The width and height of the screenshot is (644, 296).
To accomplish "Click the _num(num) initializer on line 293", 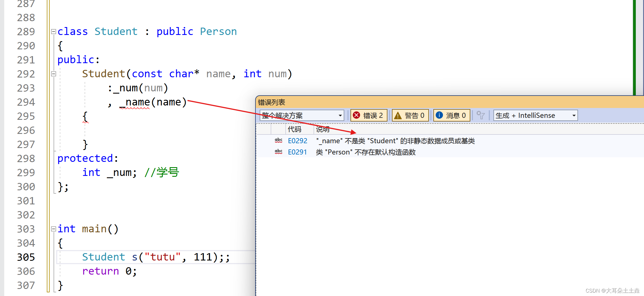I will (140, 88).
